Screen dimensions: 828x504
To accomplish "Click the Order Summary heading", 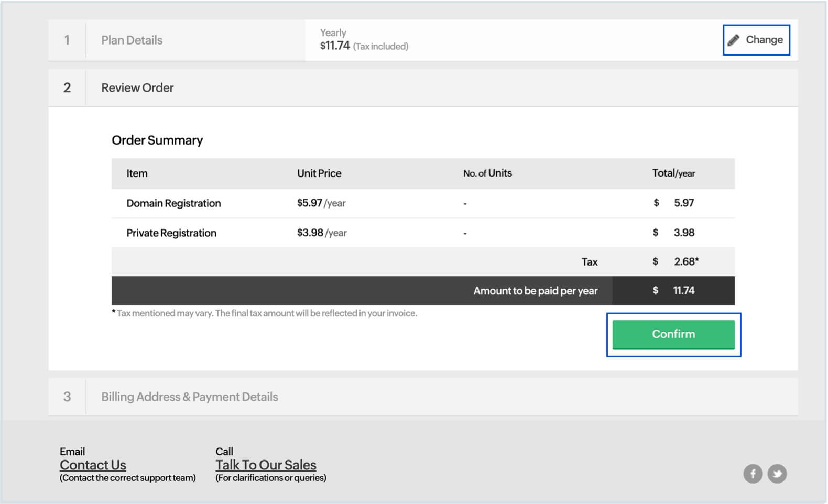I will coord(157,140).
